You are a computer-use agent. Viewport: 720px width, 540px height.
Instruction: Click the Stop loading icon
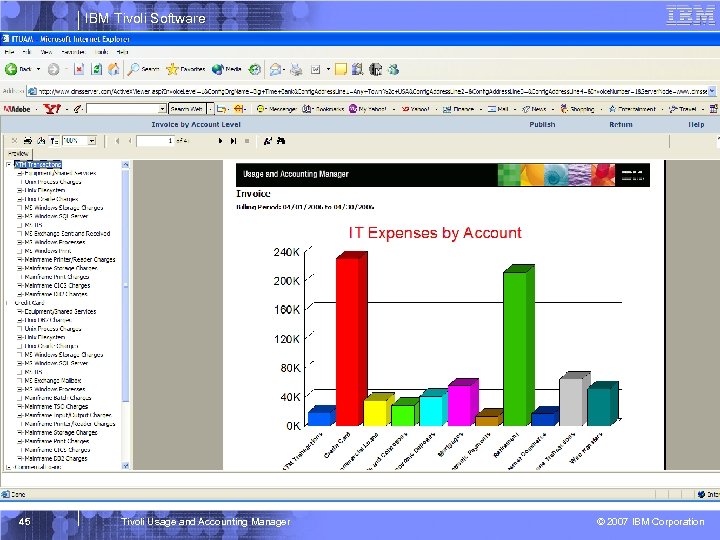(79, 69)
